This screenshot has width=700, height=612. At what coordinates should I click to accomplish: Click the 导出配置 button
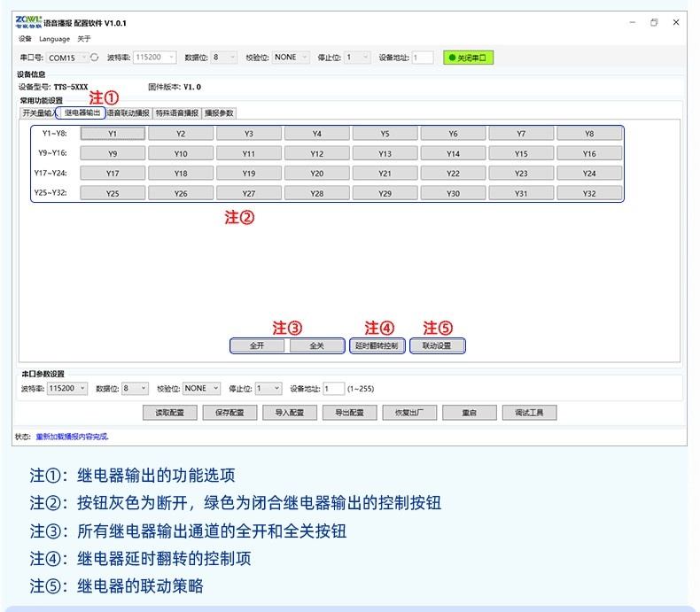tap(349, 413)
